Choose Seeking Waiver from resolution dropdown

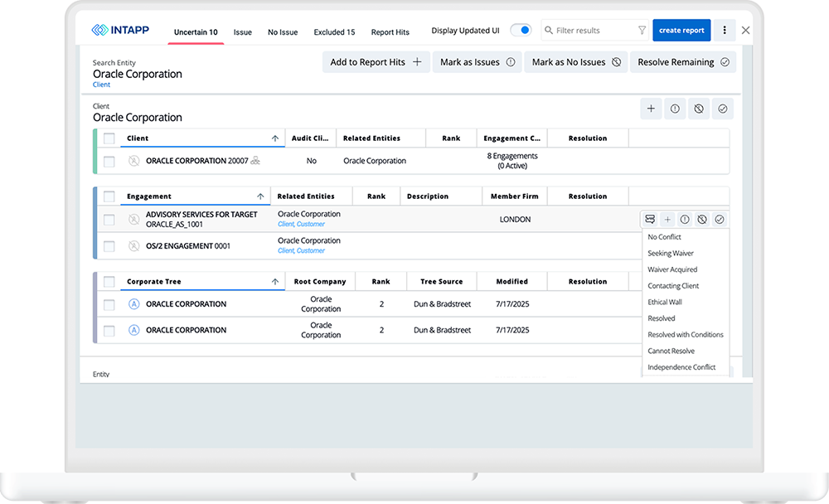(671, 254)
